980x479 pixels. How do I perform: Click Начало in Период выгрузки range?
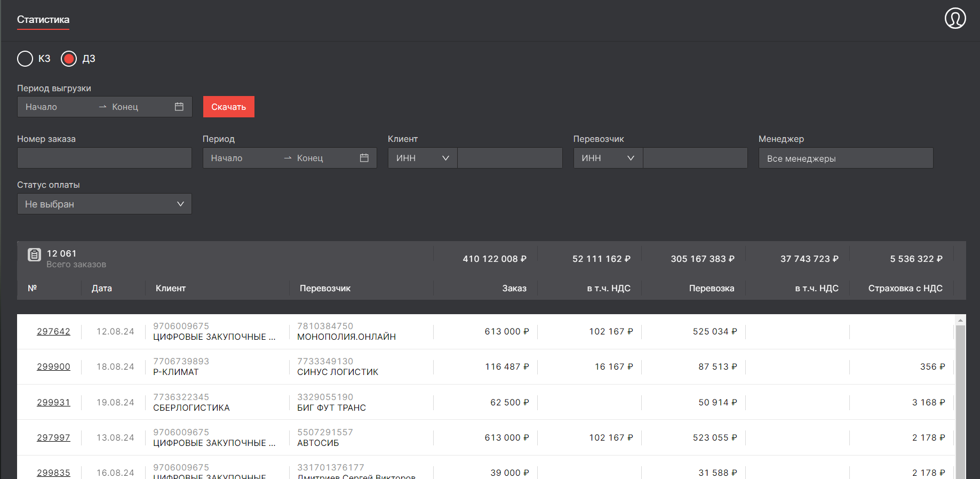pyautogui.click(x=41, y=107)
